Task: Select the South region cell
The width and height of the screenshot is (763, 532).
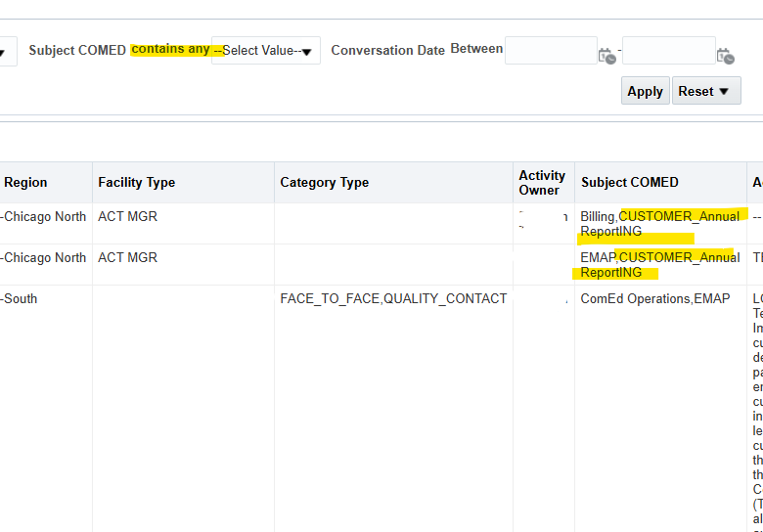Action: point(46,409)
